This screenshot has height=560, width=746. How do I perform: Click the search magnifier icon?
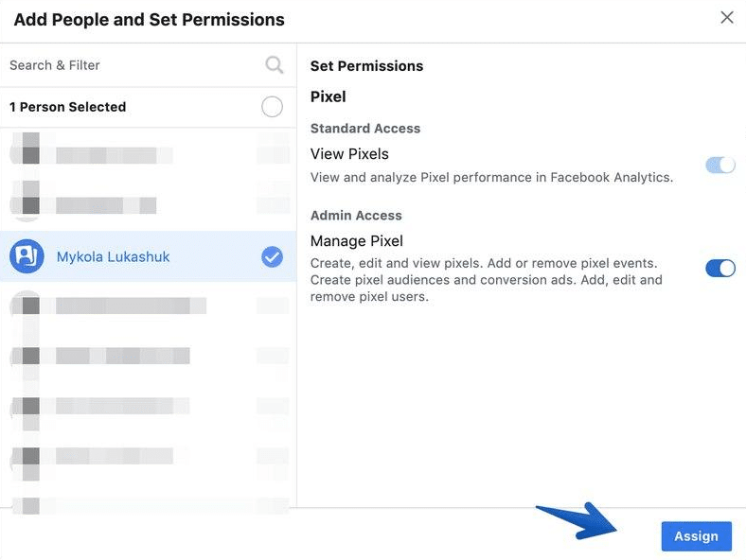click(x=274, y=65)
